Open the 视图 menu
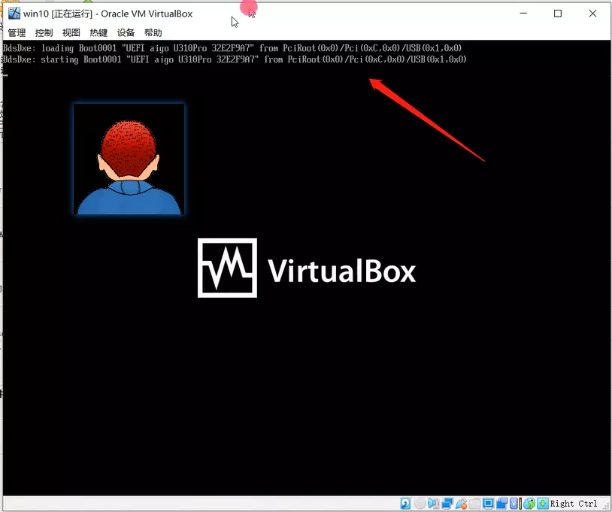 (x=71, y=33)
